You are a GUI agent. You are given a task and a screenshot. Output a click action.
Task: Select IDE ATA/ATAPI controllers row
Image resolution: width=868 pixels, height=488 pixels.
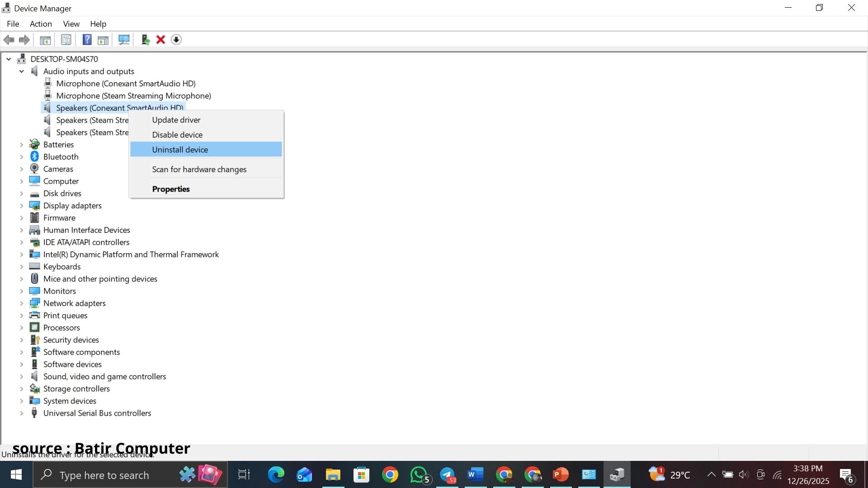coord(86,242)
